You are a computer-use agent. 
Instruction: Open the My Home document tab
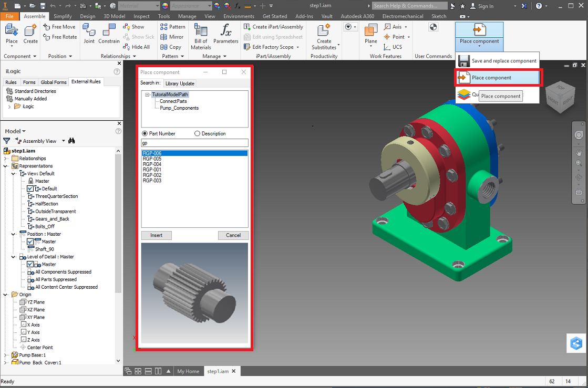coord(188,371)
